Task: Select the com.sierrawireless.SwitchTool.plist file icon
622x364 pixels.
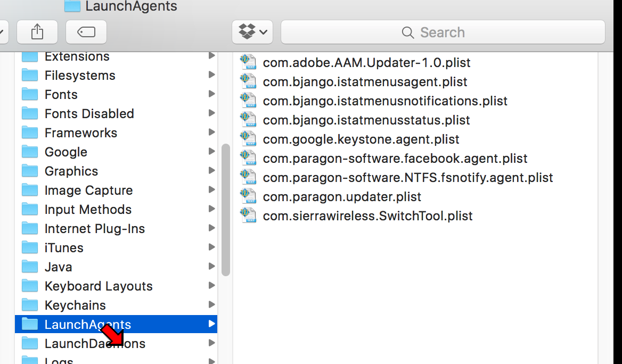Action: 248,216
